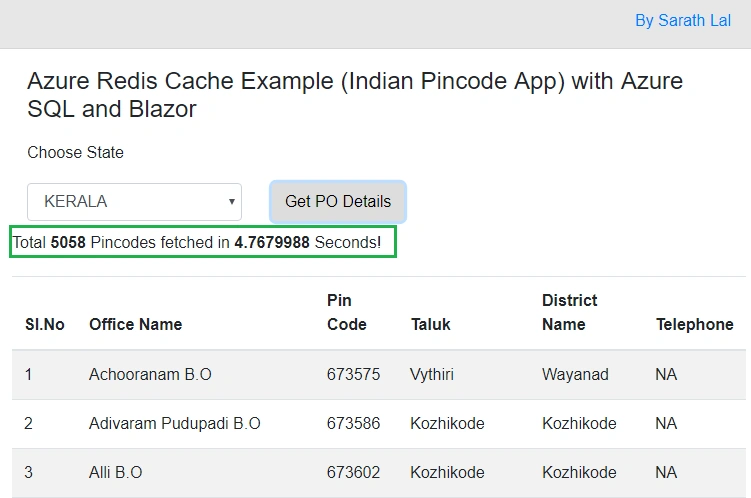Viewport: 751px width, 498px height.
Task: Select pin code 673602 cell
Action: point(353,473)
